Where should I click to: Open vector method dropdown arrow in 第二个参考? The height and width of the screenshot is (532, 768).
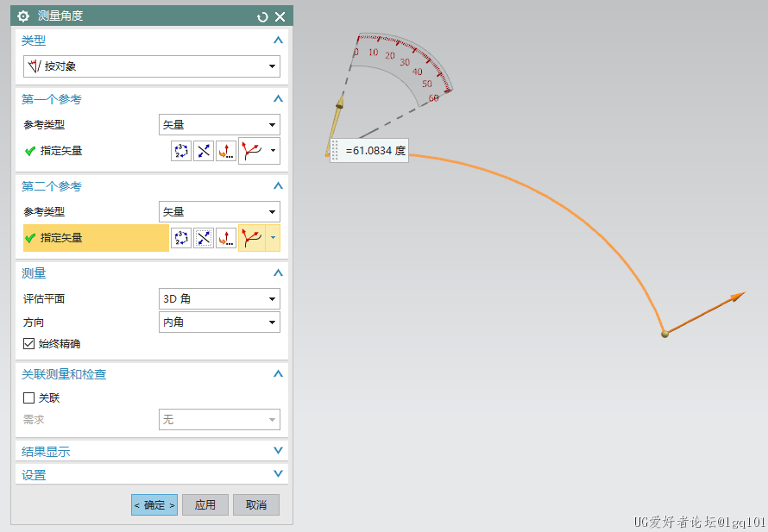point(273,238)
